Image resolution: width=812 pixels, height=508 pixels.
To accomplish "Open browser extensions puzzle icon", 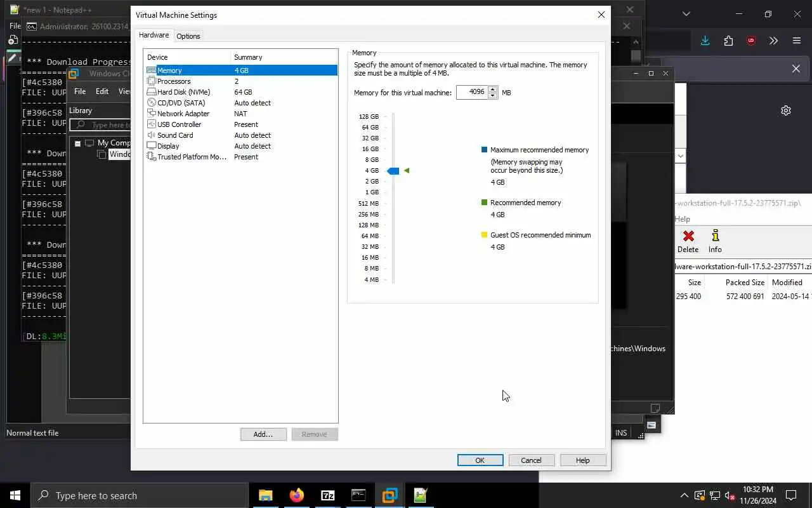I will pos(728,41).
